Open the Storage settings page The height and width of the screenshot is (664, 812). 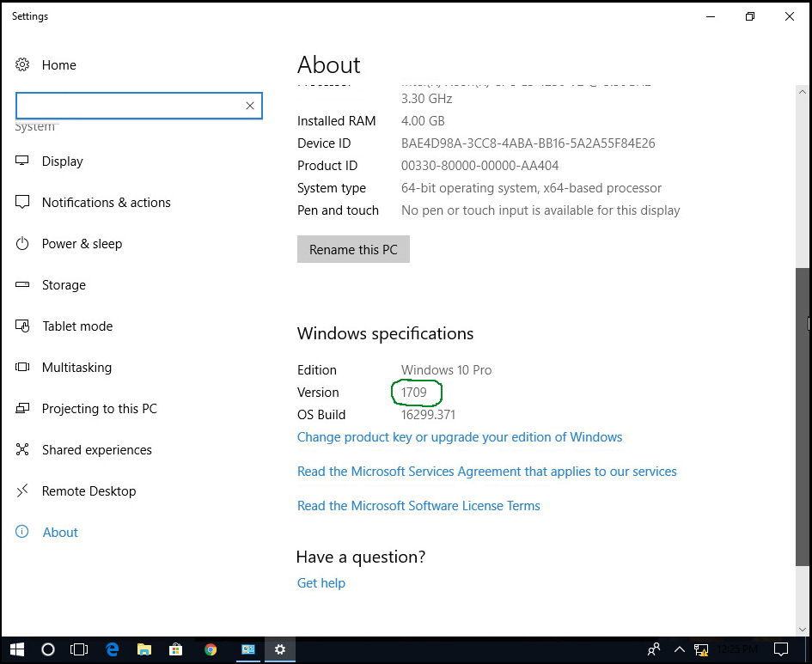pyautogui.click(x=64, y=284)
